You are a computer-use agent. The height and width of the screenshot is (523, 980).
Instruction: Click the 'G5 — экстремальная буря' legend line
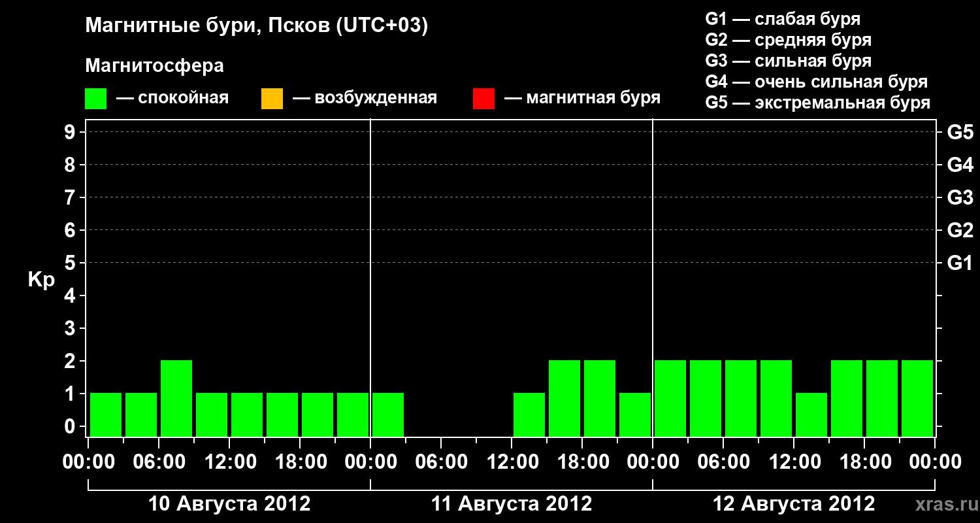[x=818, y=103]
